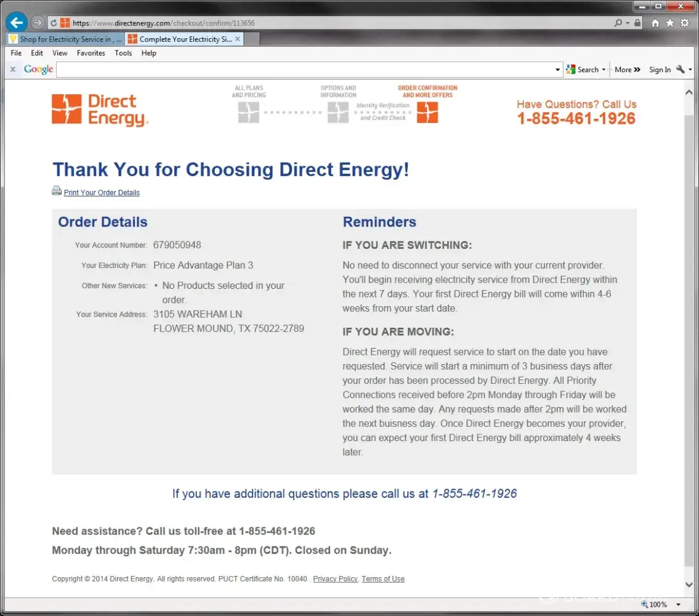Reload page using the refresh icon
This screenshot has width=699, height=616.
tap(54, 23)
